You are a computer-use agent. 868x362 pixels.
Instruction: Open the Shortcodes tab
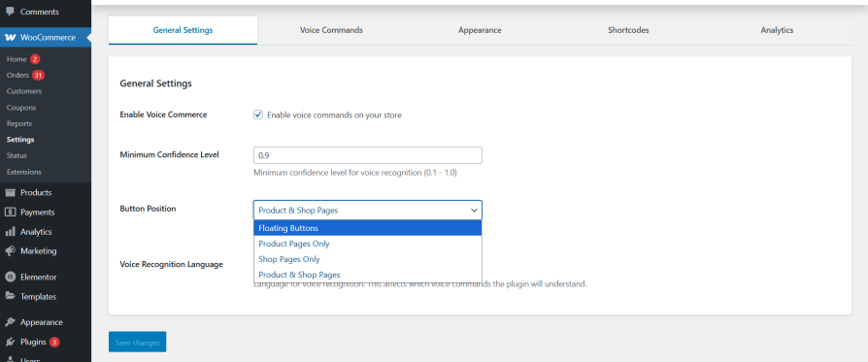628,30
